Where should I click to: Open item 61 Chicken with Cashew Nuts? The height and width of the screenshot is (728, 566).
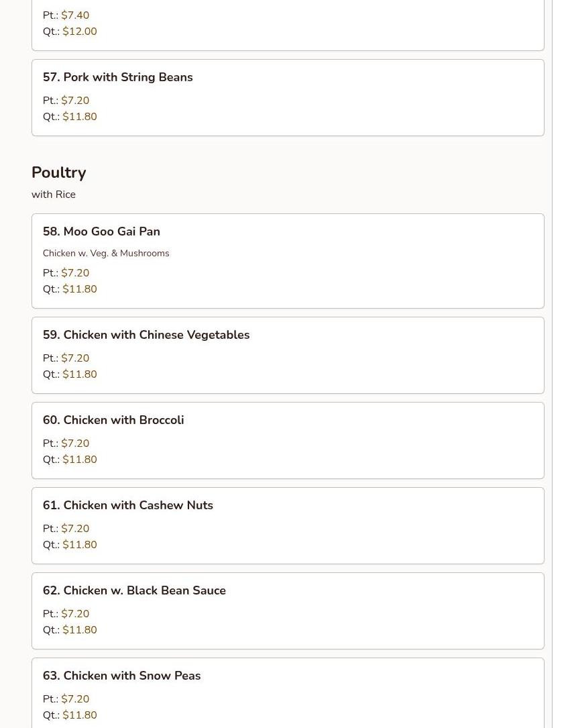tap(128, 505)
